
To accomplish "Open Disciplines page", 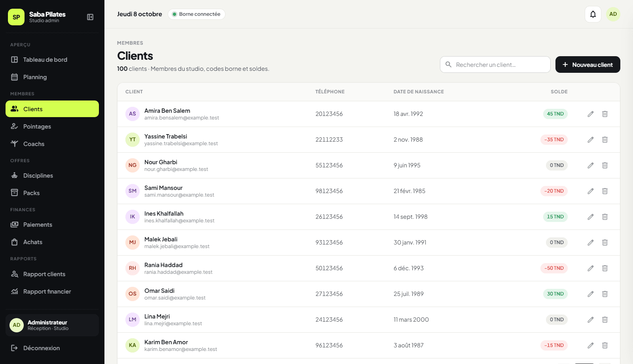I will [52, 176].
